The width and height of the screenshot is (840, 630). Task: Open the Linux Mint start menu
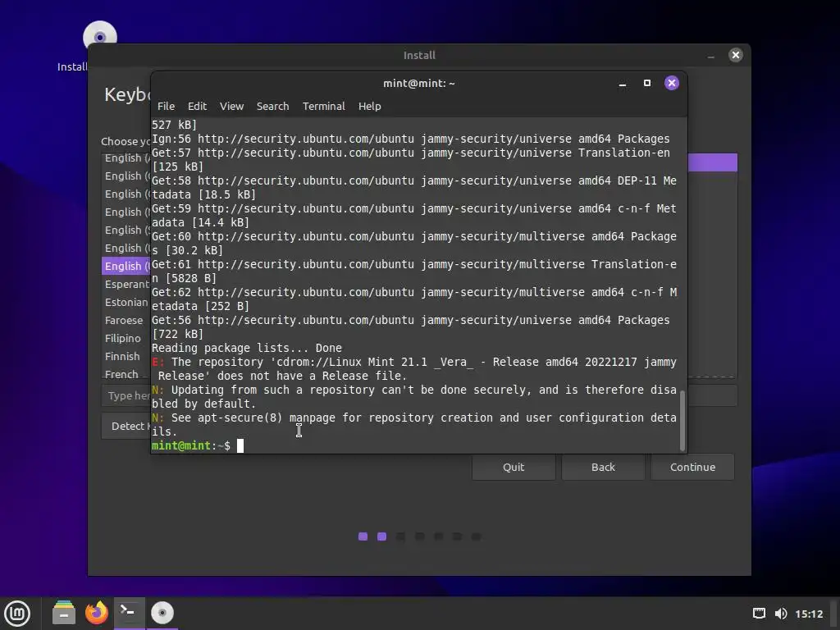tap(17, 613)
